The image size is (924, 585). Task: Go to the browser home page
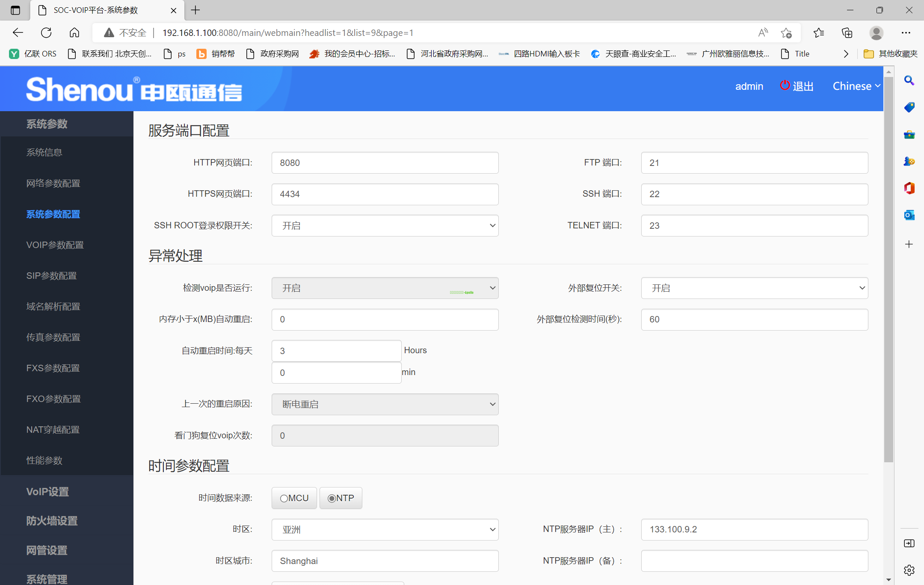click(x=74, y=32)
